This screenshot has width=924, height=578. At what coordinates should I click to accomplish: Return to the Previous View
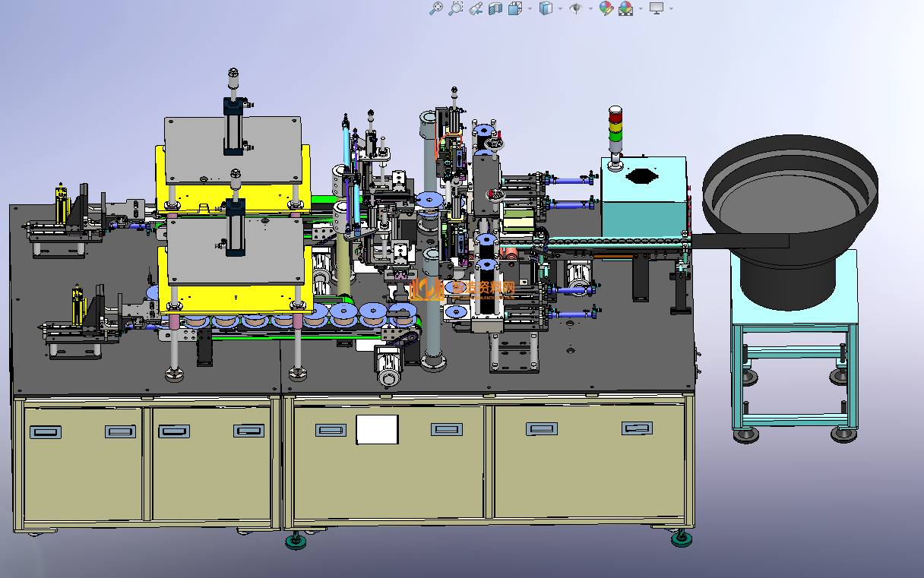pos(476,8)
